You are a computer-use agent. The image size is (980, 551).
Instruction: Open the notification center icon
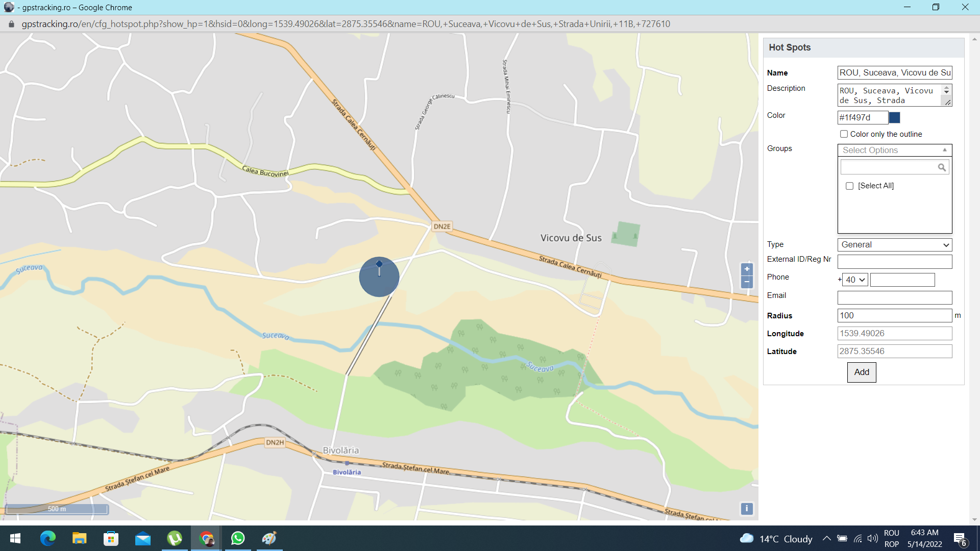(x=960, y=539)
